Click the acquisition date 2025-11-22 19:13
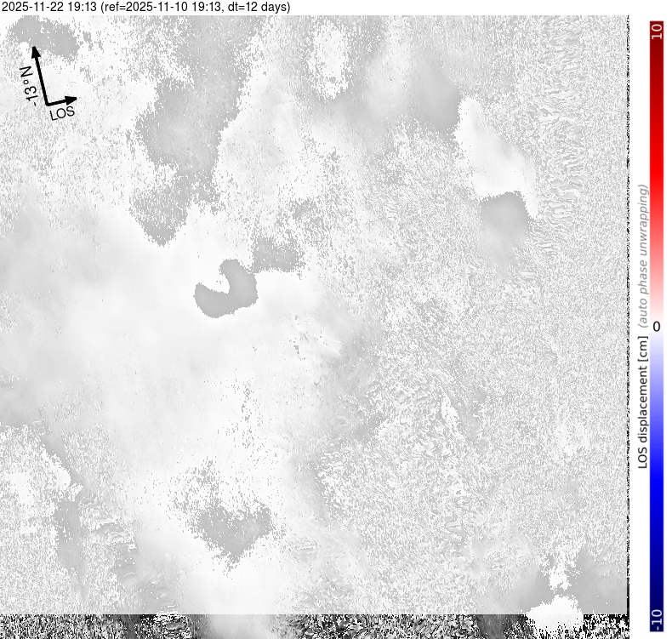Viewport: 672px width, 639px height. 49,8
